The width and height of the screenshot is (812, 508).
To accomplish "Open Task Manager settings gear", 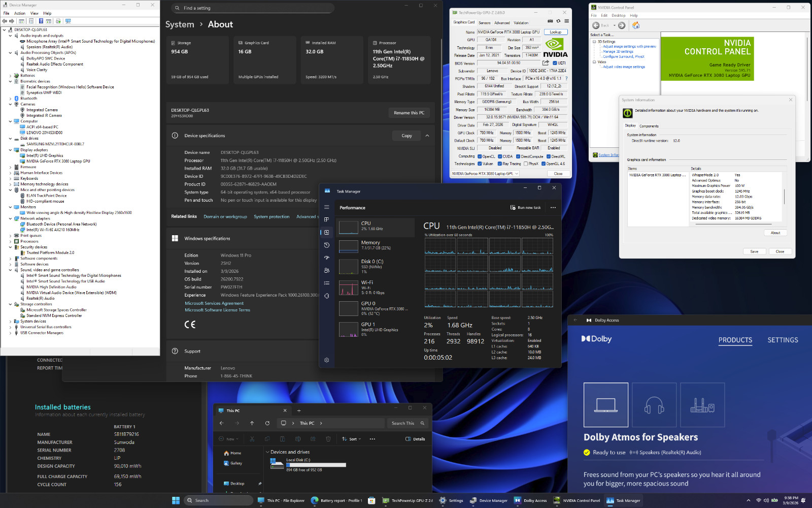I will [x=327, y=360].
